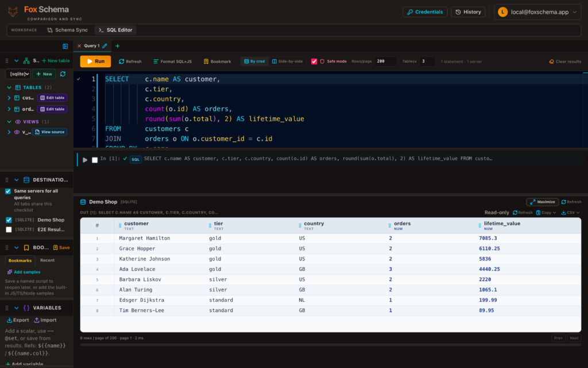Close the Query 1 tab
The image size is (588, 368).
[79, 46]
